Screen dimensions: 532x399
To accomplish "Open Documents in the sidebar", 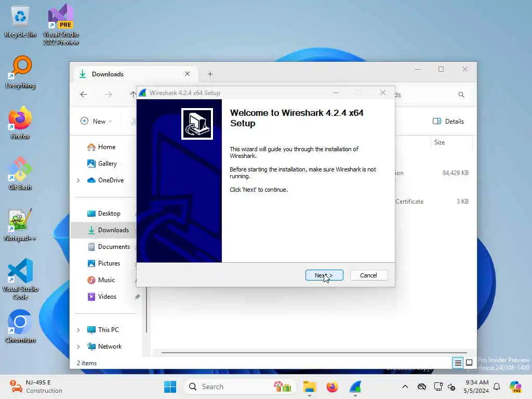I will pos(109,247).
